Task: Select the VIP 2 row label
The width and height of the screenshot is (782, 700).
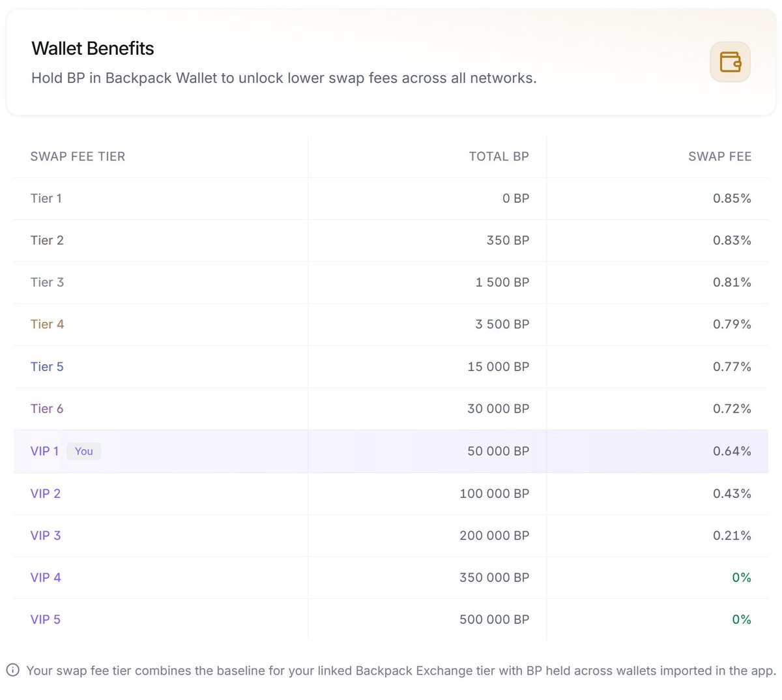Action: tap(46, 493)
